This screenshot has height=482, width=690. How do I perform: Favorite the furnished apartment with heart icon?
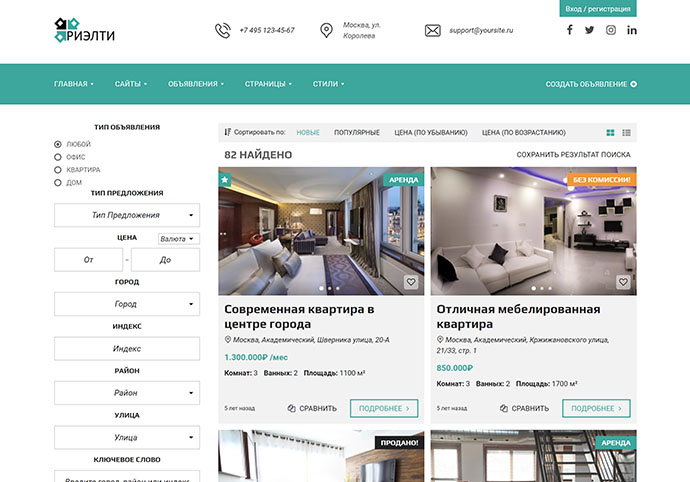coord(623,282)
